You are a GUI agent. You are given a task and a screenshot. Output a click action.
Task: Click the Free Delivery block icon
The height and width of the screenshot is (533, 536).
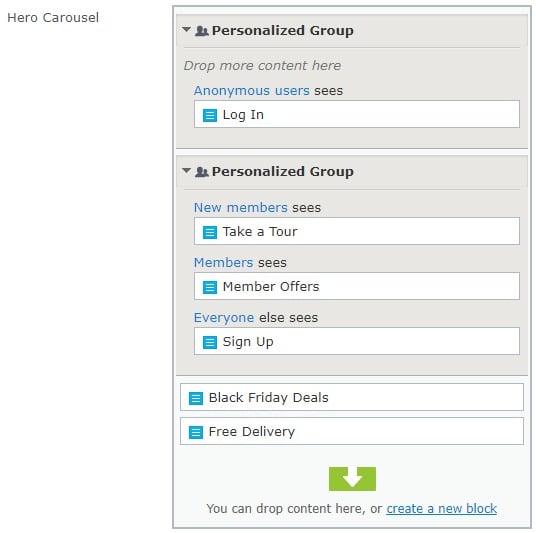(196, 432)
